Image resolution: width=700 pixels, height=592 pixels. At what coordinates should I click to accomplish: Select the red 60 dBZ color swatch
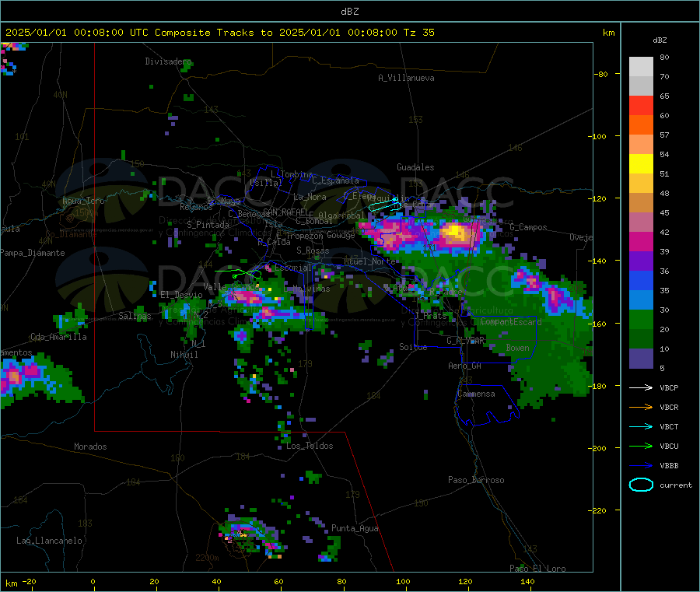coord(641,105)
